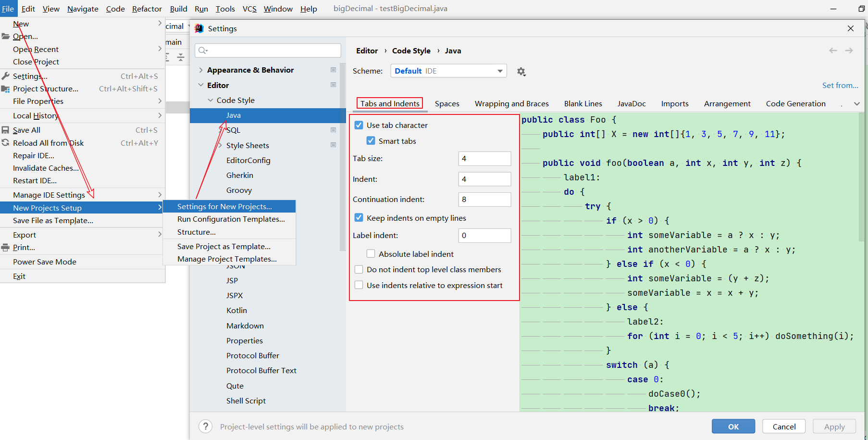Click the project-level marker icon beside Style Sheets
This screenshot has width=868, height=440.
click(333, 145)
